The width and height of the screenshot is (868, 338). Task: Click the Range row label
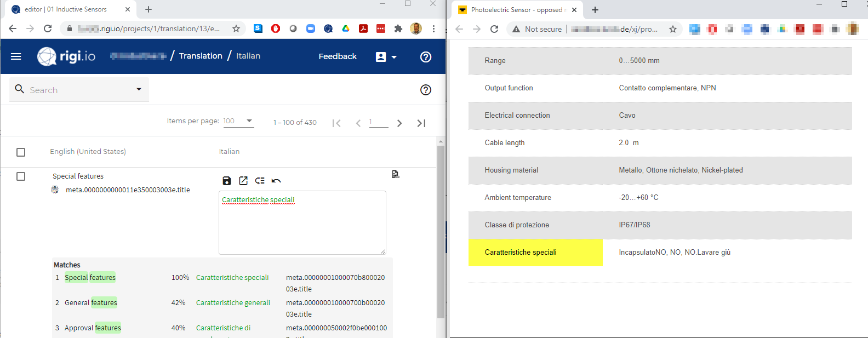[495, 61]
